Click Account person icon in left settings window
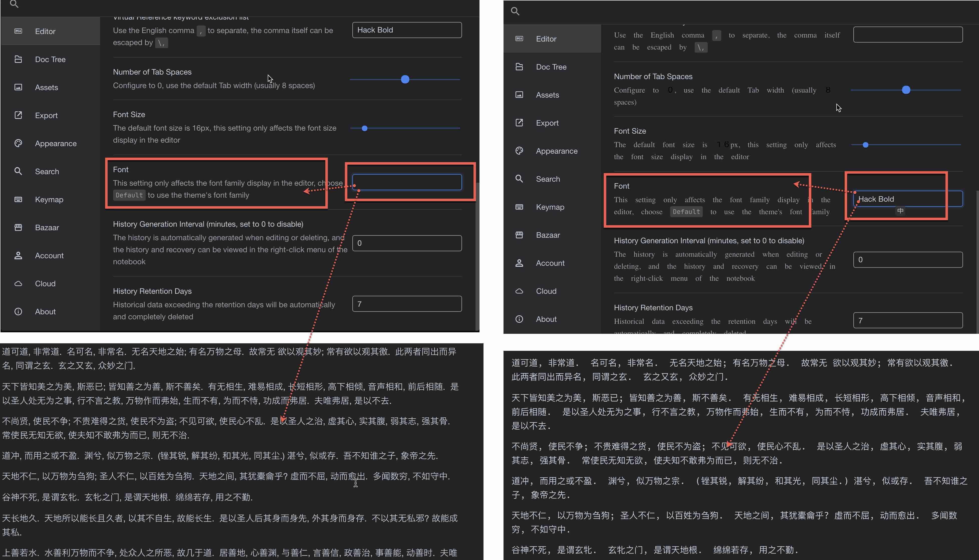Screen dimensions: 979x560 pyautogui.click(x=18, y=255)
